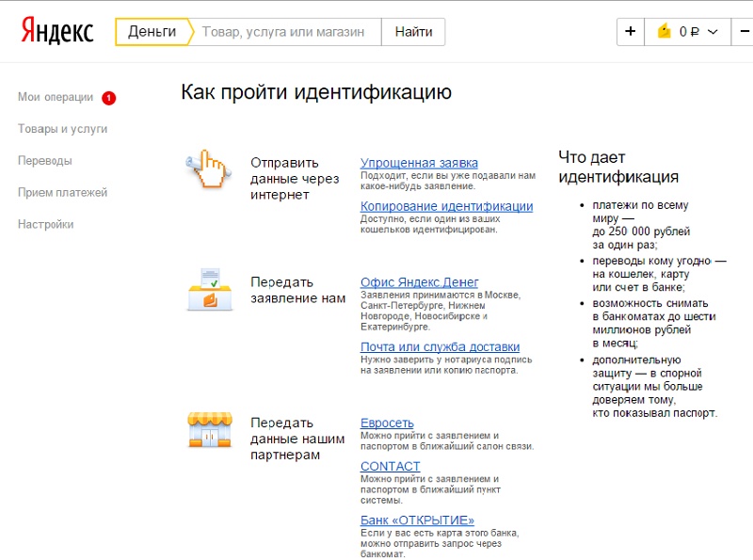Click bullet 'дополнительную защиту'
The width and height of the screenshot is (753, 560).
[654, 386]
